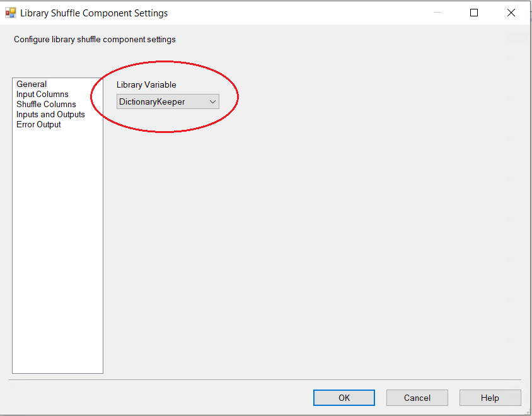Minimize the Library Shuffle Component Settings window
Screen dimensions: 532x416
(x=437, y=13)
